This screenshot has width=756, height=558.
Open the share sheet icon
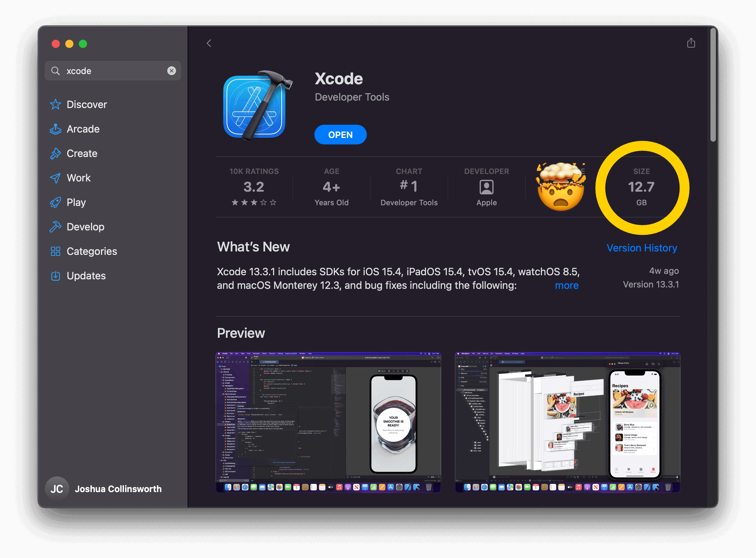pyautogui.click(x=691, y=43)
